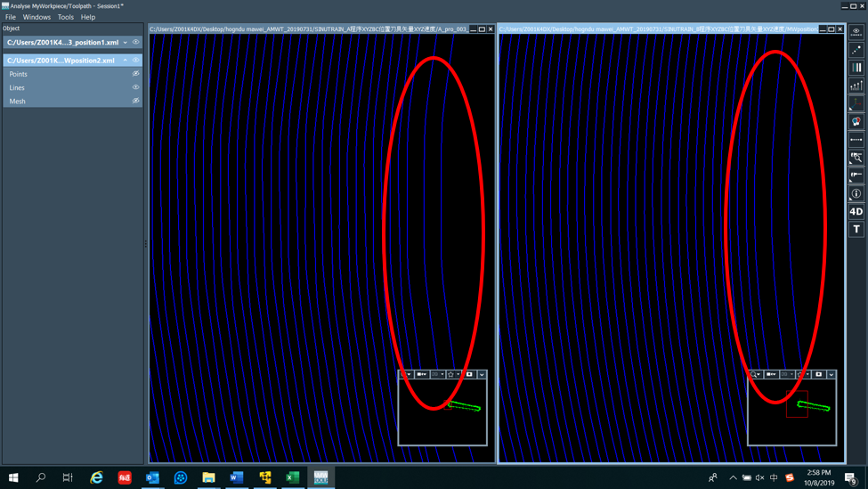Open 3D mode dropdown in right overview
This screenshot has height=489, width=868.
point(787,374)
